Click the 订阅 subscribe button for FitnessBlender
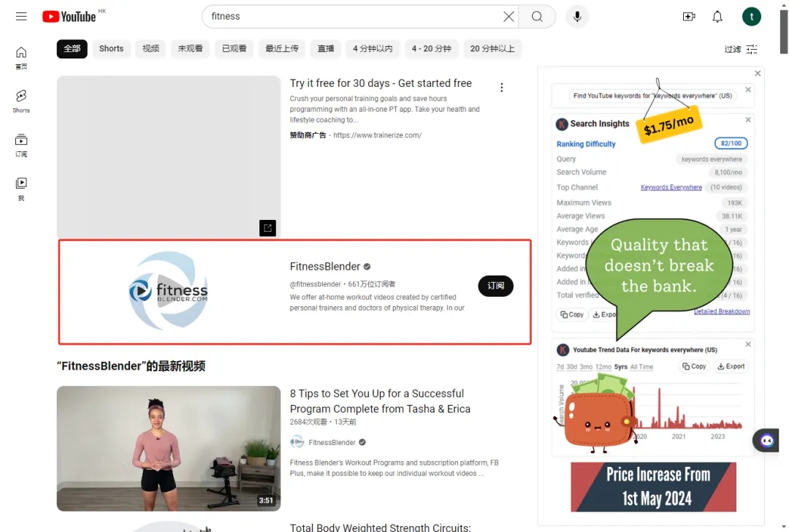Screen dimensions: 789x532 [x=495, y=286]
